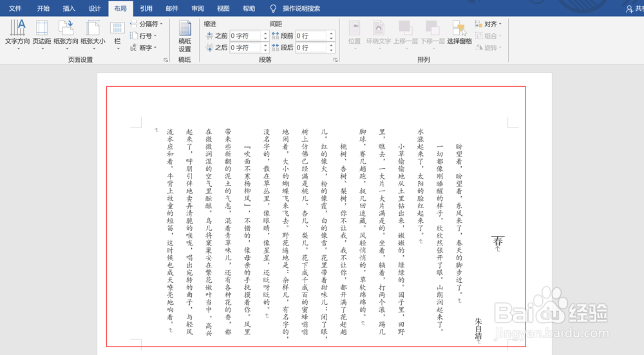Image resolution: width=644 pixels, height=355 pixels.
Task: Increase 段前 spacing with up arrow
Action: [331, 34]
